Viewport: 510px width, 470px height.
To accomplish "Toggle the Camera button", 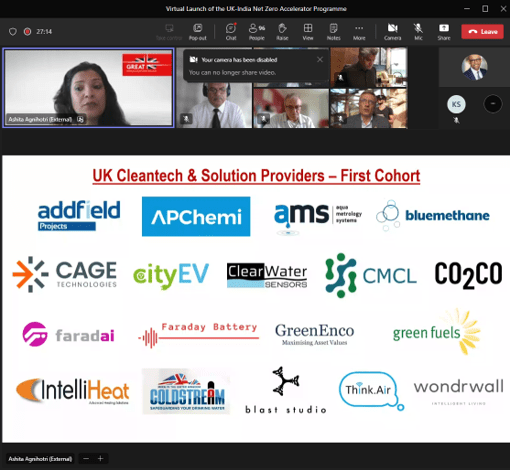I will pos(392,32).
